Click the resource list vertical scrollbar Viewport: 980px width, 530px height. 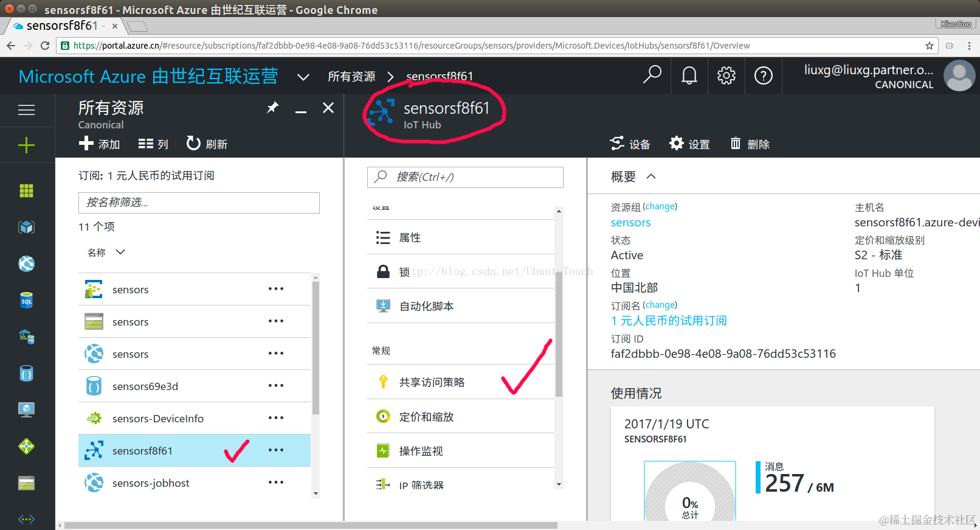pyautogui.click(x=316, y=347)
